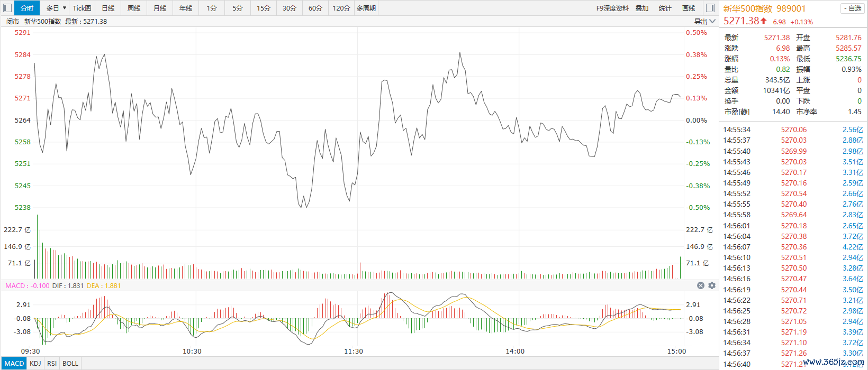
Task: Switch to the 分时 intraday tab
Action: click(27, 8)
